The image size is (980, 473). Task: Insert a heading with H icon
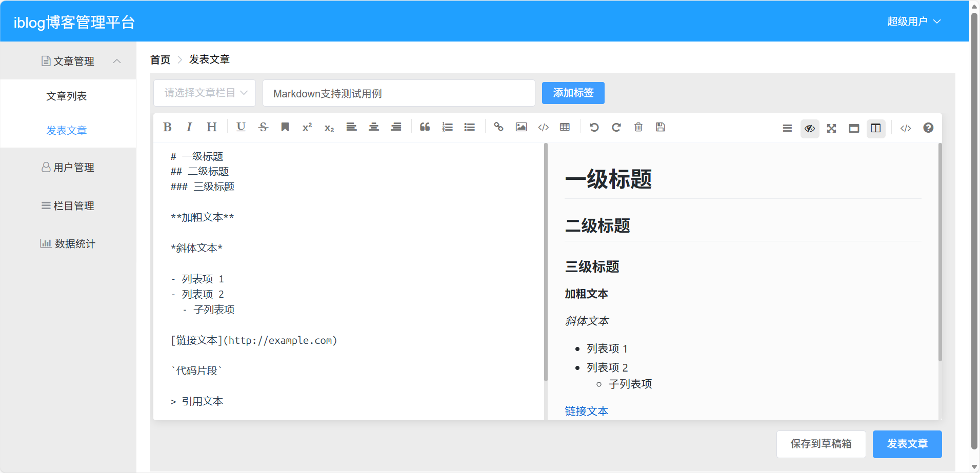[212, 127]
